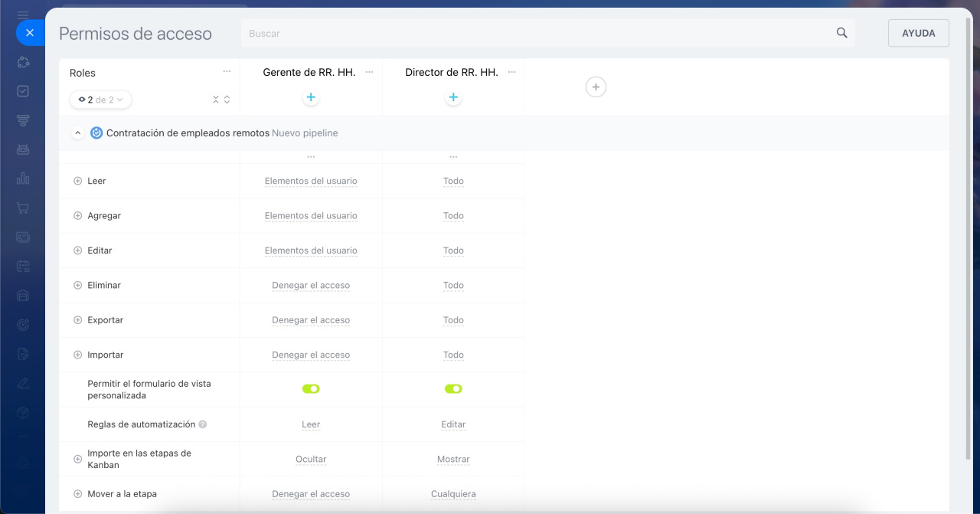Click the Director de RR. HH. role name

[452, 72]
